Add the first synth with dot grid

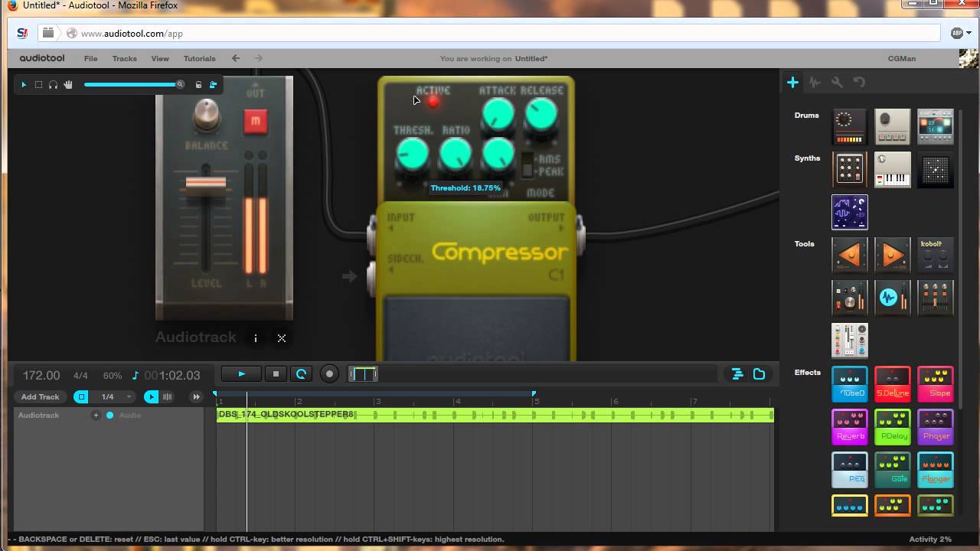850,170
